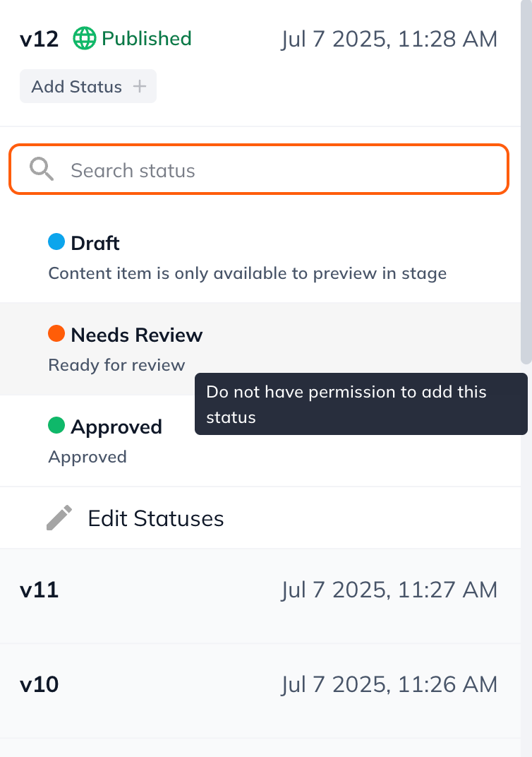Image resolution: width=532 pixels, height=757 pixels.
Task: Focus the Search status field
Action: (x=282, y=170)
